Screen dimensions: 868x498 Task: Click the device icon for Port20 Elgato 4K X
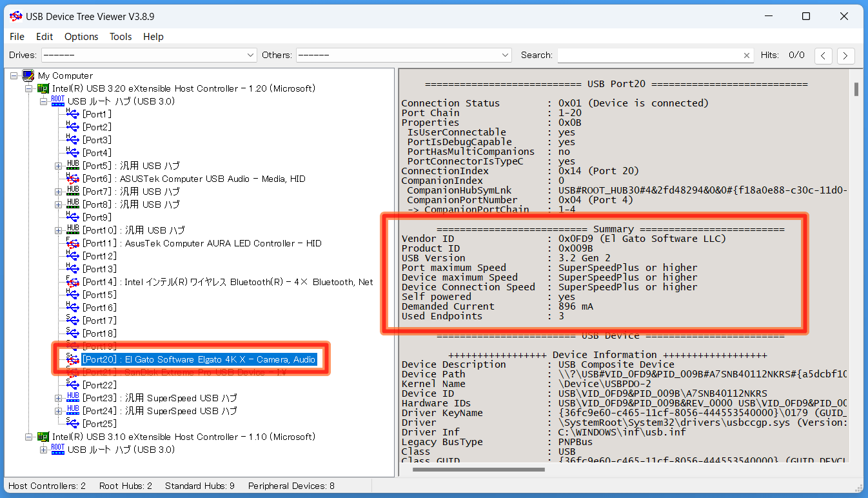[x=73, y=359]
